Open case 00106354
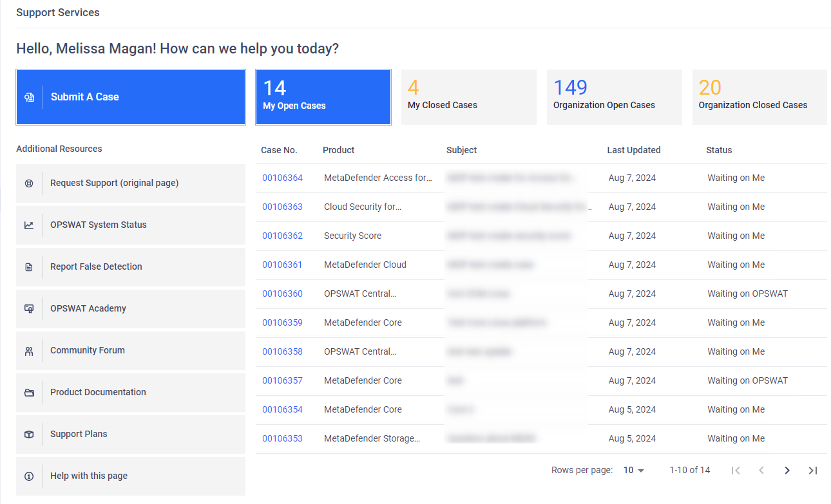This screenshot has width=831, height=504. tap(282, 410)
